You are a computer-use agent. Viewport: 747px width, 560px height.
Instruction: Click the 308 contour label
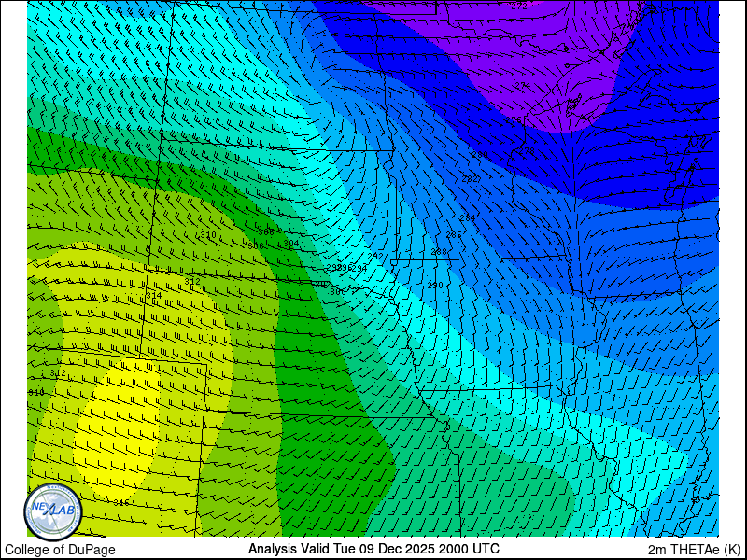click(x=256, y=246)
